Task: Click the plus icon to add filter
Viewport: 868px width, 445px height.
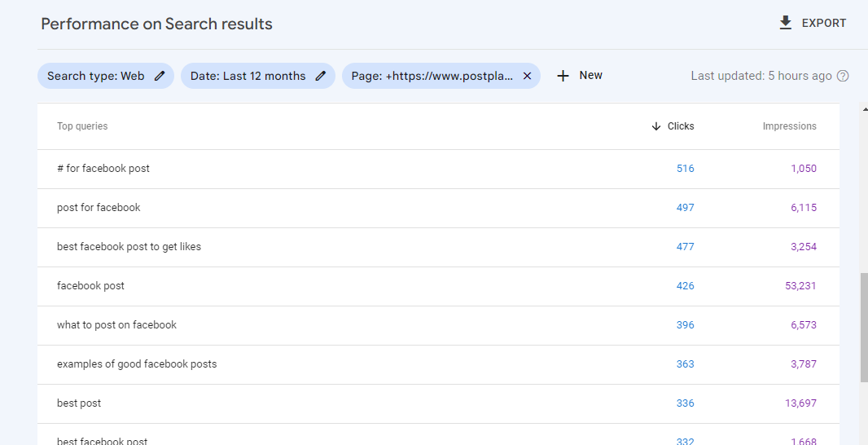Action: tap(563, 76)
